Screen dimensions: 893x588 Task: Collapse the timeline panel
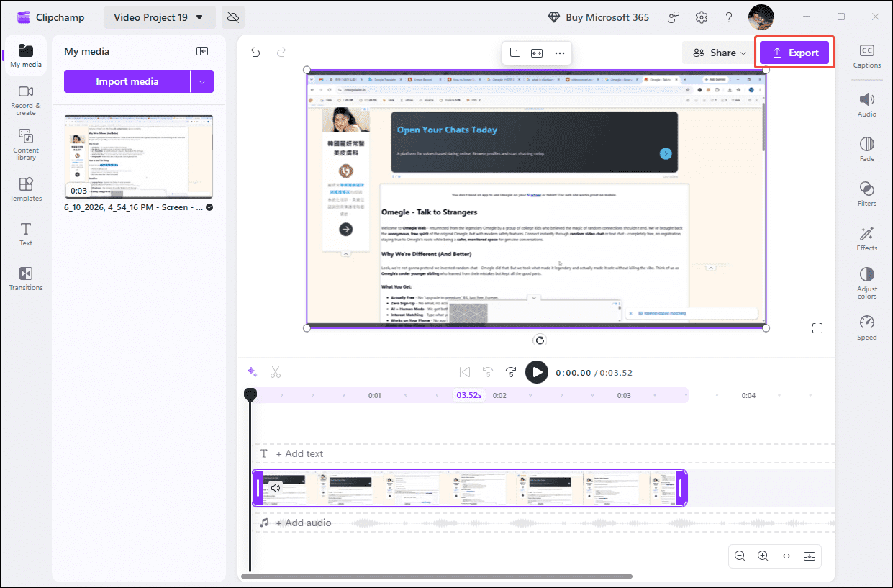tap(810, 556)
